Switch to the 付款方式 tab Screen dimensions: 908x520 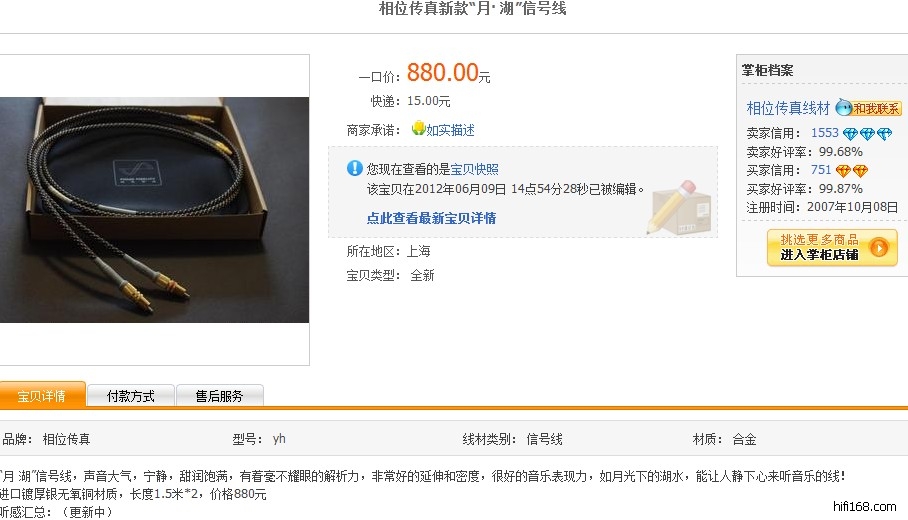tap(130, 396)
